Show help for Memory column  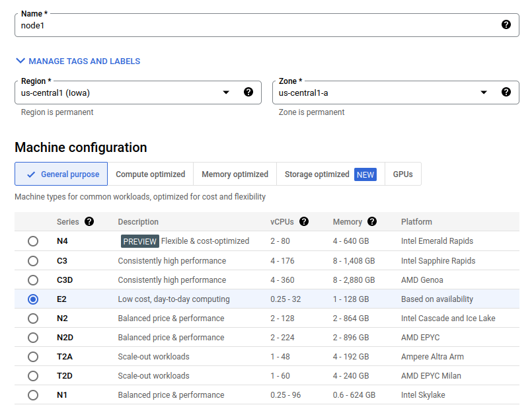(x=372, y=221)
